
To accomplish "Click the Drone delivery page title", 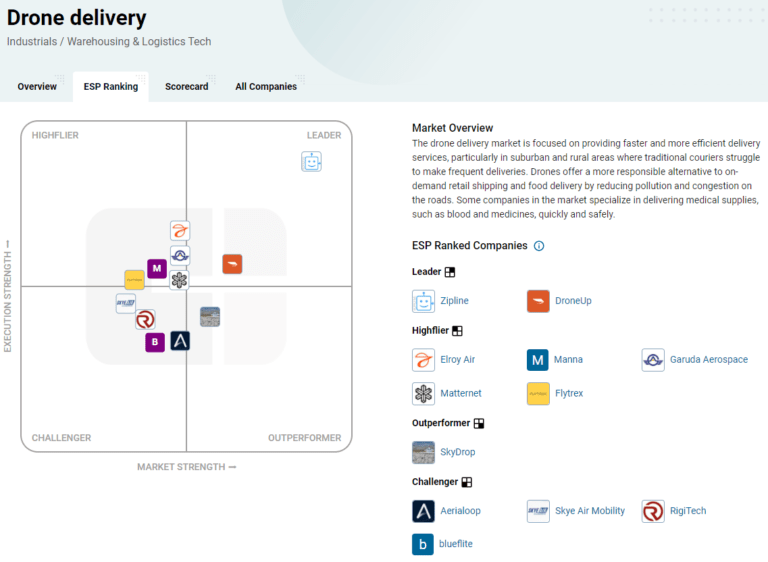I will tap(76, 18).
